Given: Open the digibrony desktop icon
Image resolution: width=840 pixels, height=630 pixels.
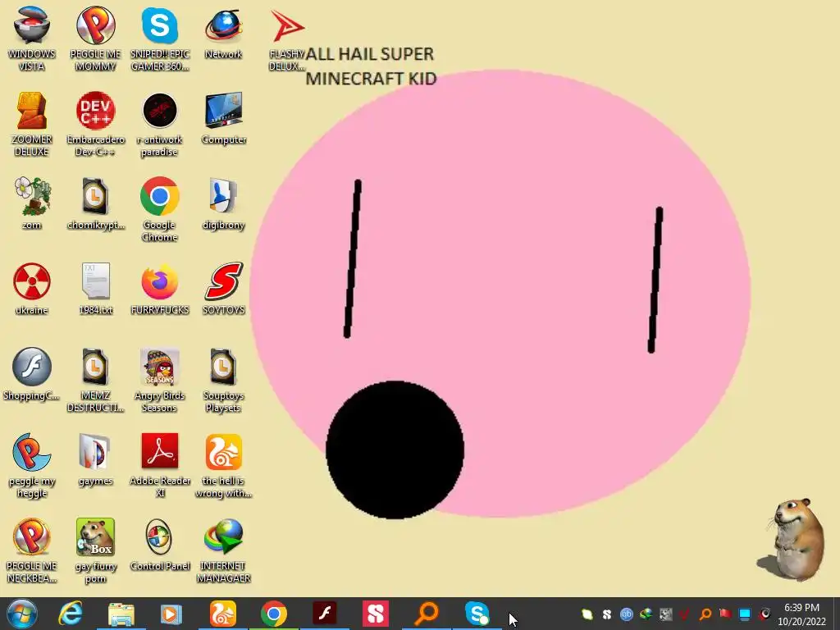Looking at the screenshot, I should pos(223,203).
